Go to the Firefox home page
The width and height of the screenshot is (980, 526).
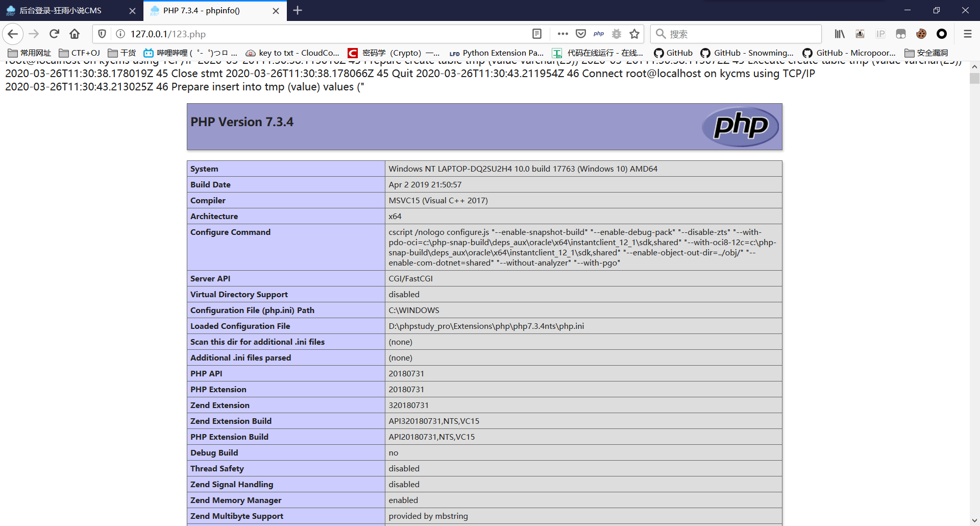pyautogui.click(x=75, y=34)
